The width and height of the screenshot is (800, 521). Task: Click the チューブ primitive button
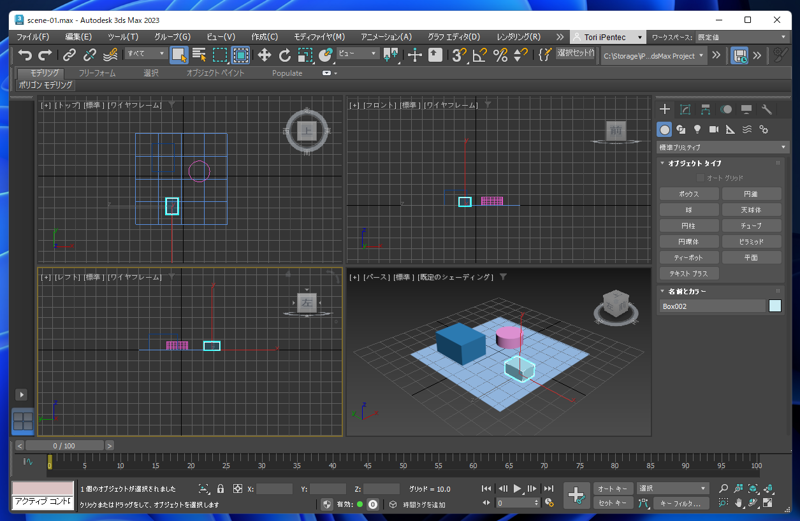pyautogui.click(x=751, y=226)
